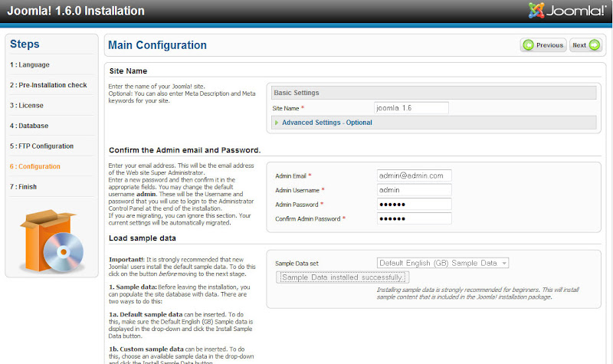Expand Advanced Settings triangle arrow
The height and width of the screenshot is (364, 613).
point(277,123)
